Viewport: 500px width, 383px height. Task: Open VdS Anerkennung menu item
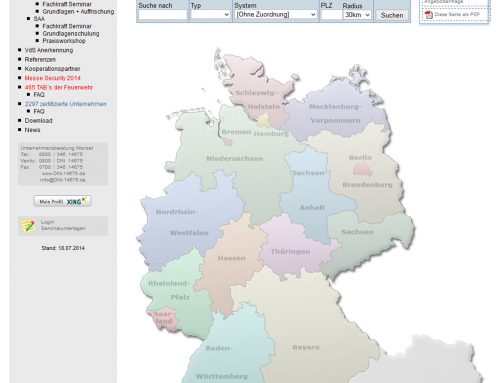point(49,50)
